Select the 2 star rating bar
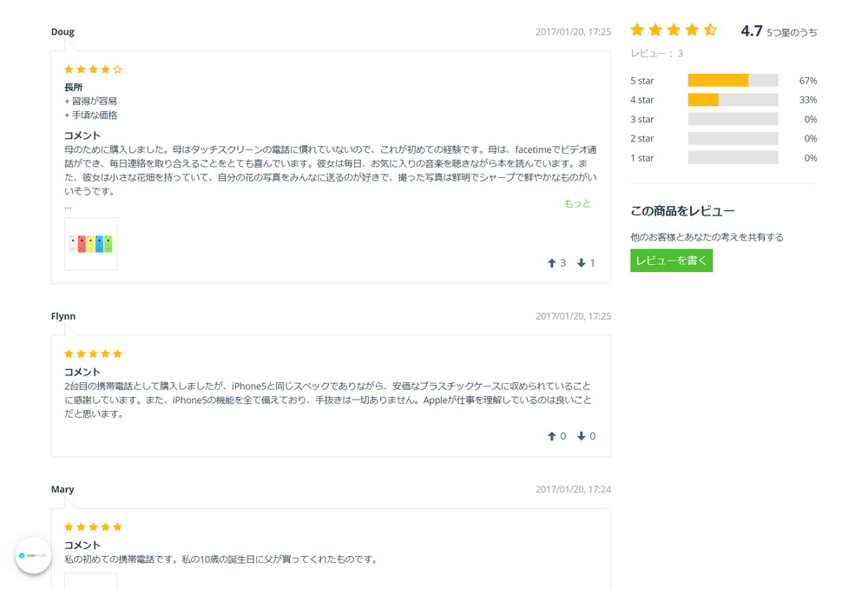This screenshot has height=589, width=868. [x=733, y=138]
